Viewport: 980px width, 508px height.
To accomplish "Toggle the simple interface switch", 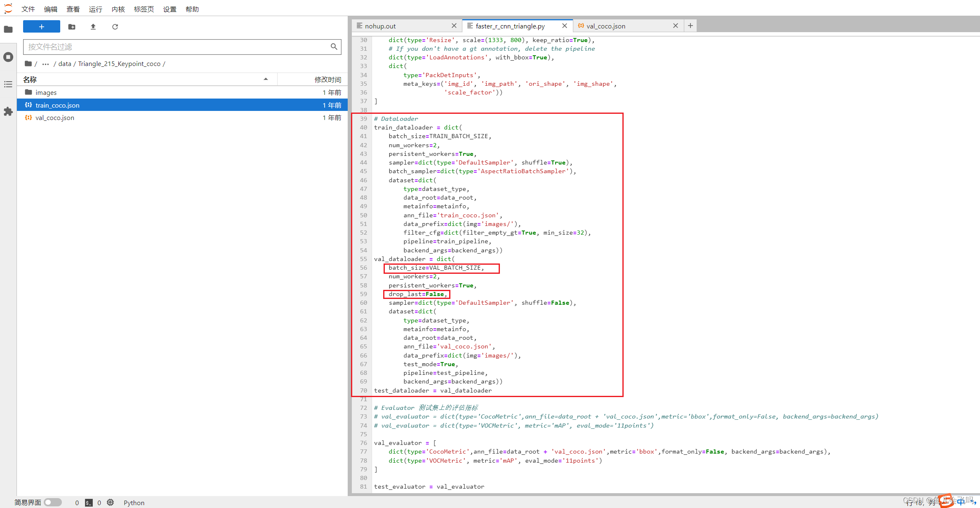I will coord(53,502).
